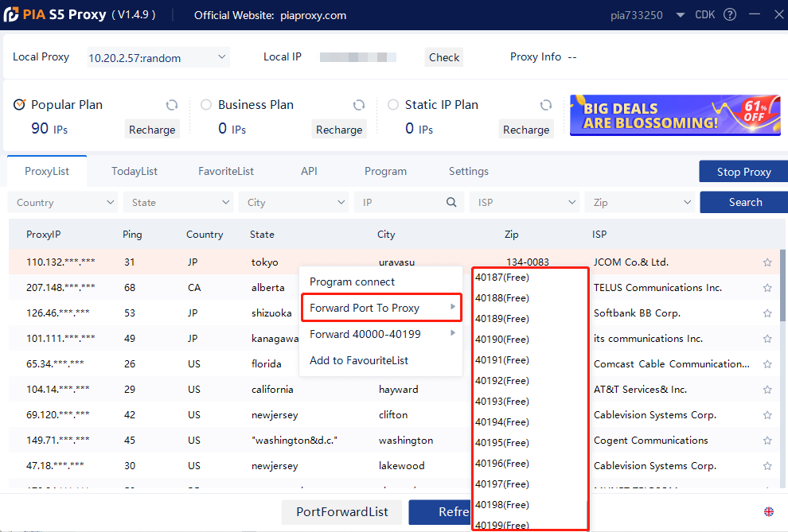Choose Add to FavouriteList menu item
Viewport: 788px width, 532px height.
380,360
